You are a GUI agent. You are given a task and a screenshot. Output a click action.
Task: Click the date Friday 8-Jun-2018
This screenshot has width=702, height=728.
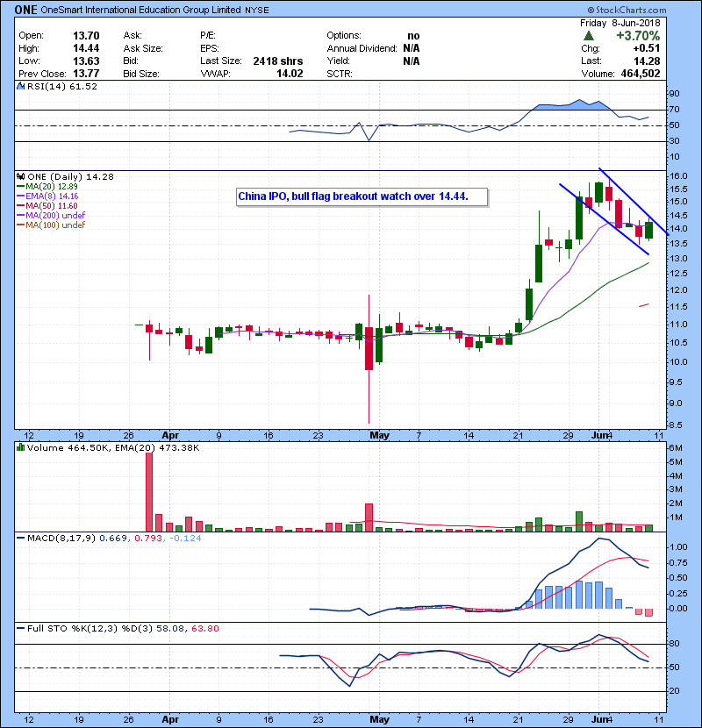click(620, 23)
